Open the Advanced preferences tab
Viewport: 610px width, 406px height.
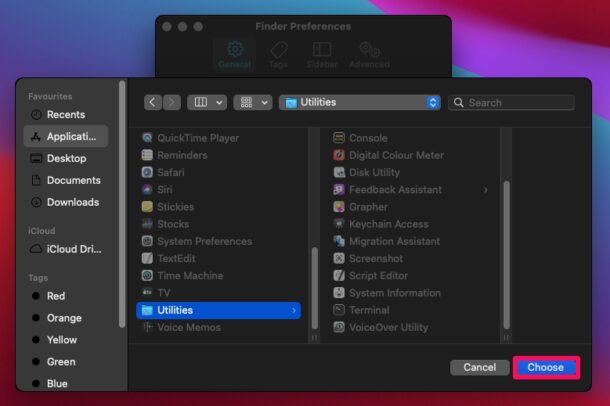(368, 55)
